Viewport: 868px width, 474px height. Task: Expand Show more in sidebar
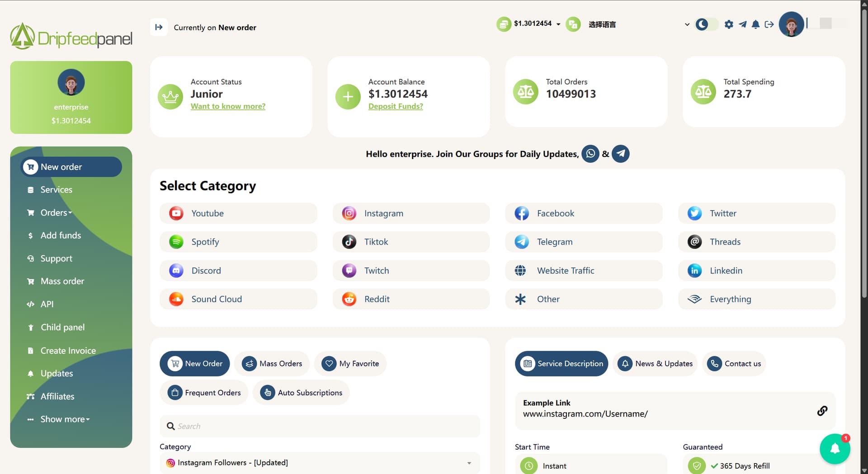71,419
